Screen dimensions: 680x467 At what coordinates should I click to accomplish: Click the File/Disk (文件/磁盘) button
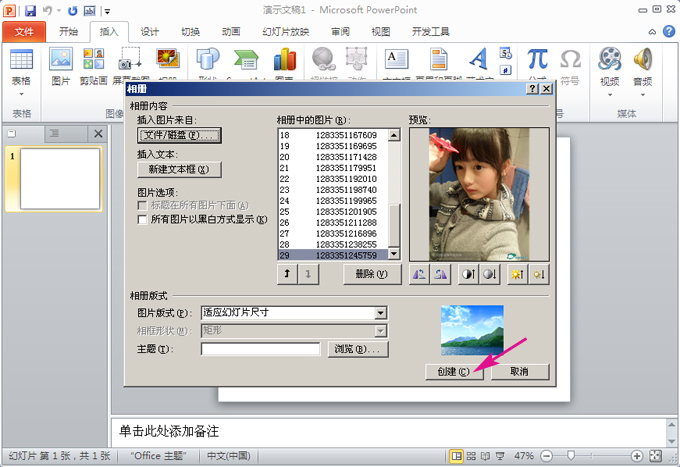pos(179,135)
